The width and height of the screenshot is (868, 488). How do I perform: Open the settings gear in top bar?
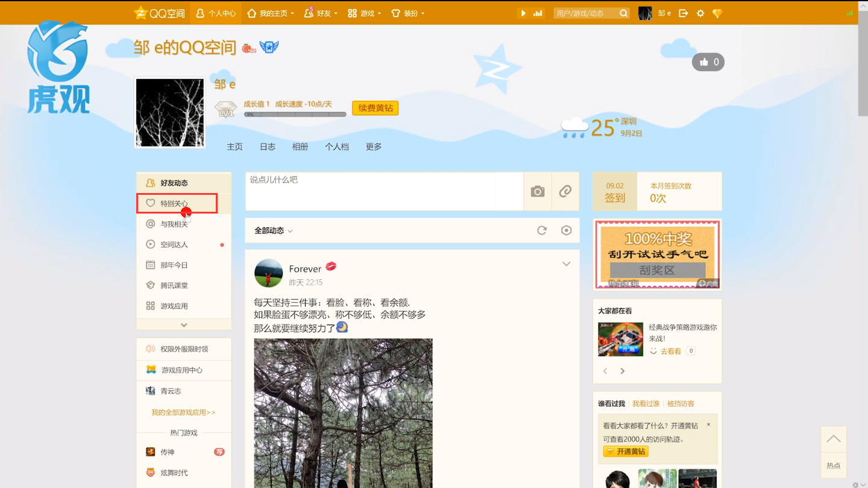pyautogui.click(x=700, y=13)
